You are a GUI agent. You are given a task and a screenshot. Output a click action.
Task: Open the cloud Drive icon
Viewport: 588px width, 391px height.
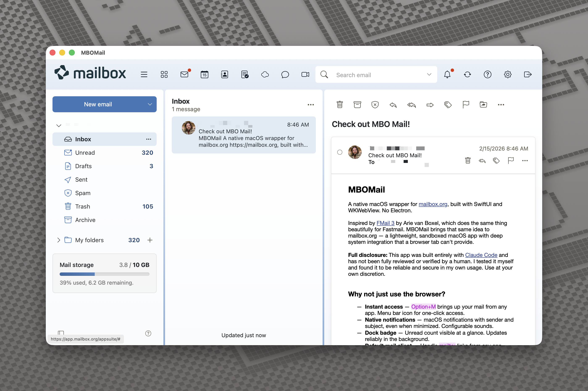pyautogui.click(x=265, y=74)
